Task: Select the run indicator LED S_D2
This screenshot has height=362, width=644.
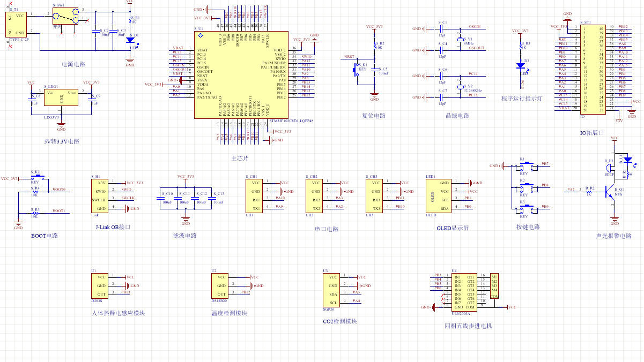Action: [x=520, y=65]
